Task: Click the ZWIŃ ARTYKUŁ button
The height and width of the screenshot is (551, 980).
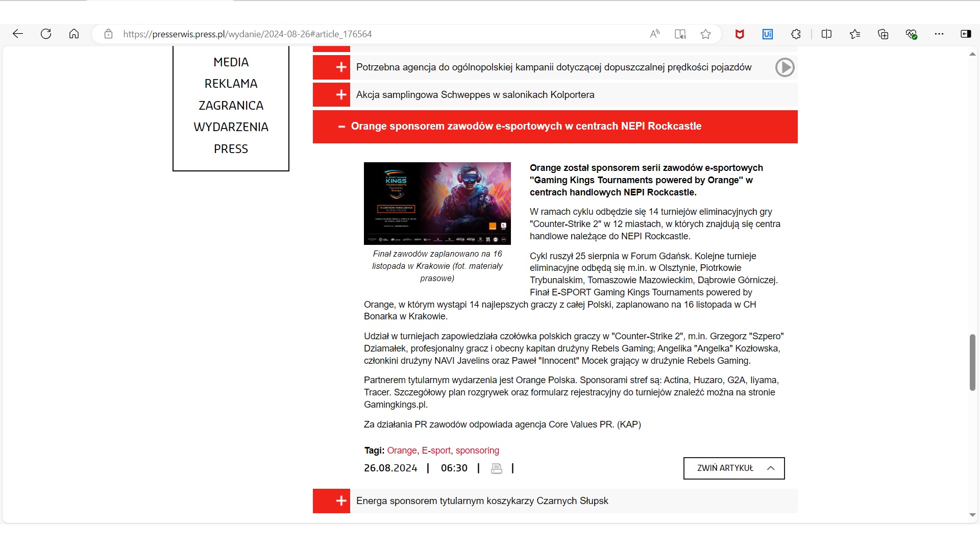Action: [734, 468]
